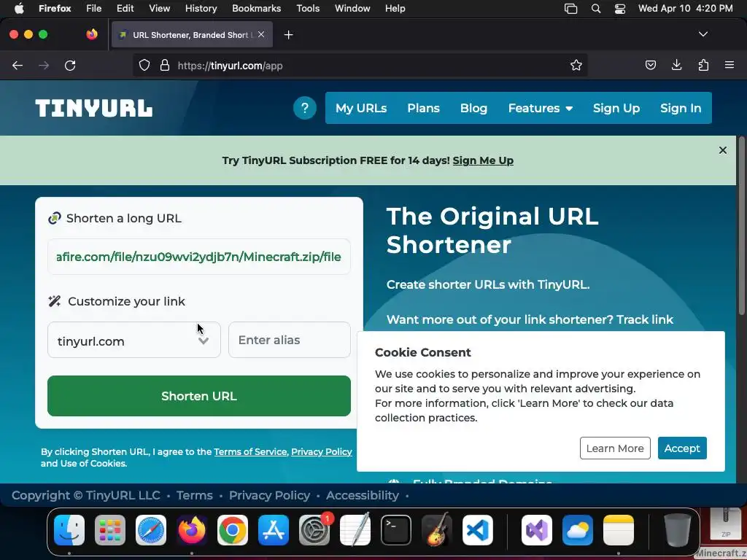The width and height of the screenshot is (747, 560).
Task: Accept the cookie consent
Action: click(x=682, y=448)
